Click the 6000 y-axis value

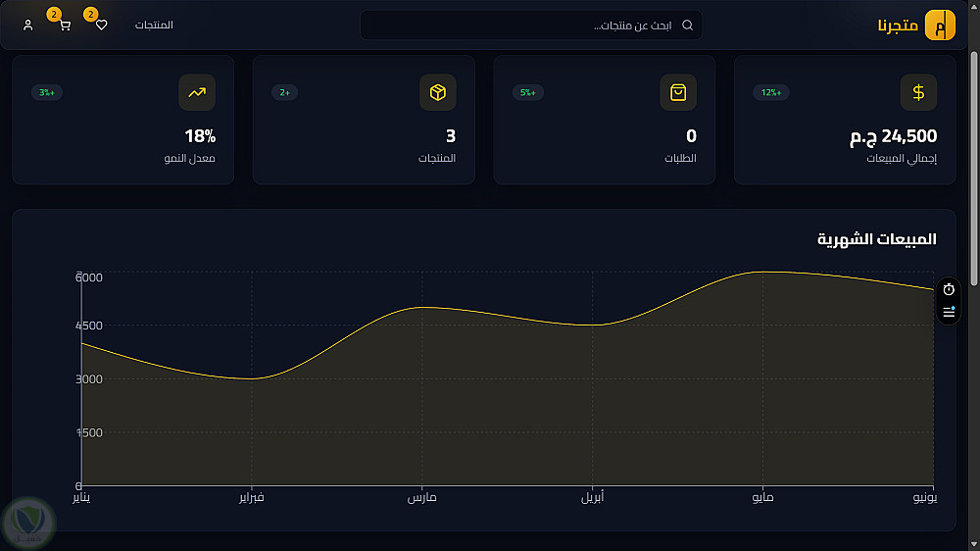(x=89, y=277)
